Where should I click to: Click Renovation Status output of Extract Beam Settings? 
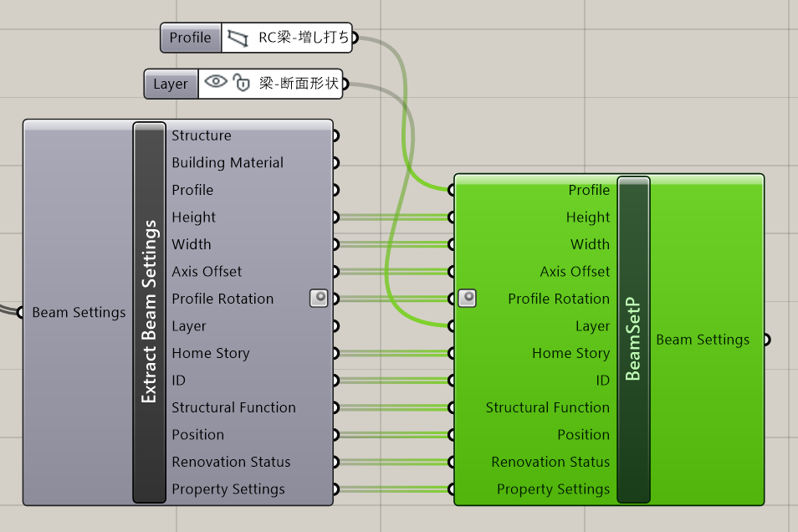click(231, 462)
